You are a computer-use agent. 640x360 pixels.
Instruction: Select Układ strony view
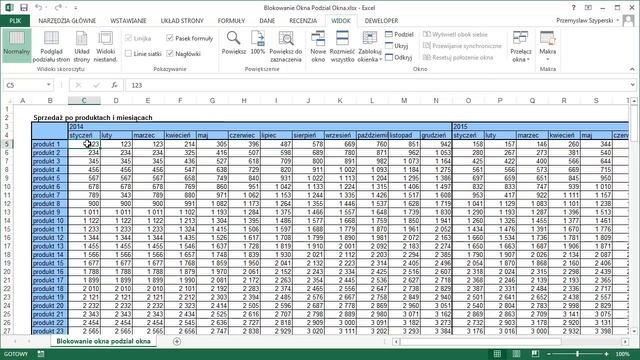(82, 47)
